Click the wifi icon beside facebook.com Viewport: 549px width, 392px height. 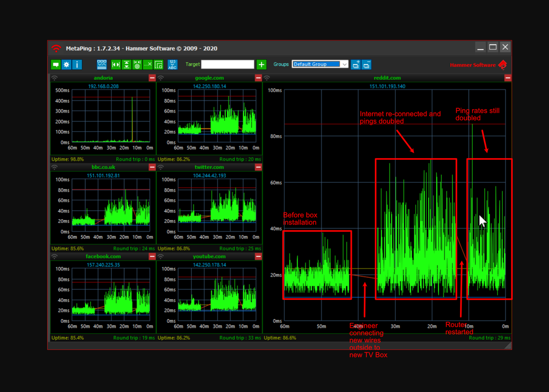[54, 256]
